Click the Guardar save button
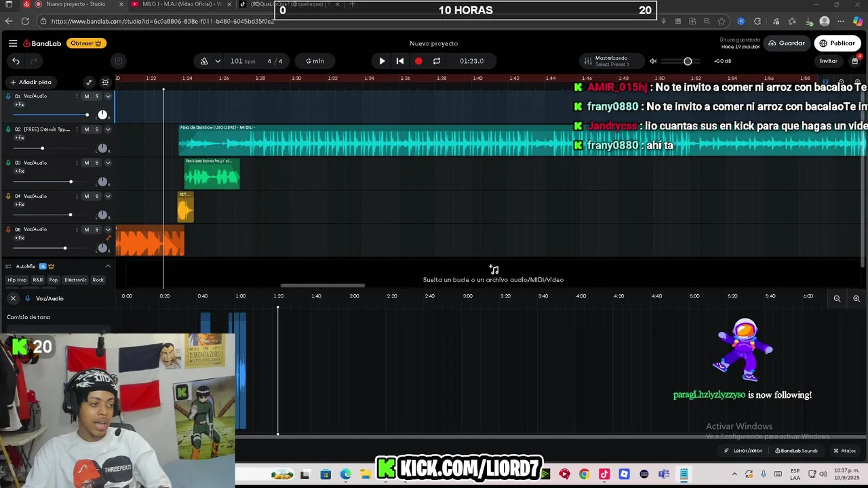The height and width of the screenshot is (488, 868). point(786,43)
